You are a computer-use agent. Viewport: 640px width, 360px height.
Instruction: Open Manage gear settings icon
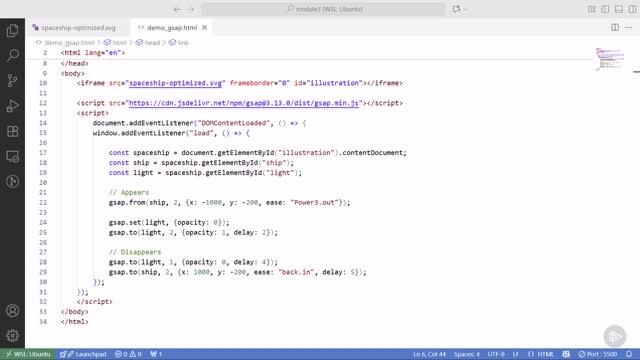pos(12,336)
